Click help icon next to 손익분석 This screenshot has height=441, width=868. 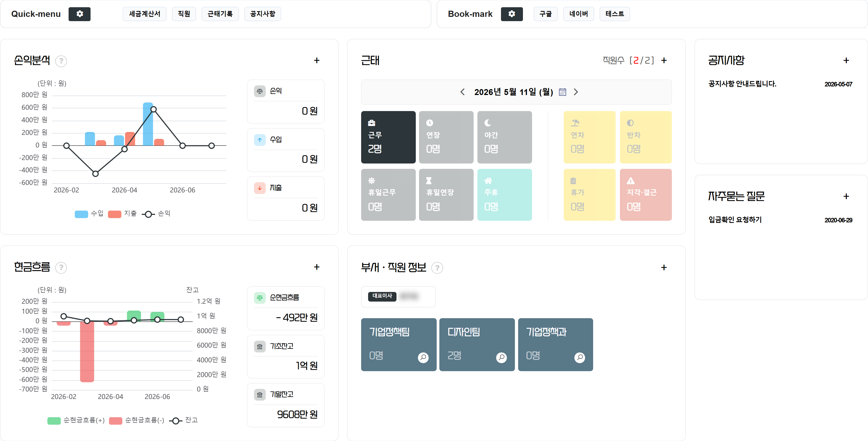coord(61,61)
